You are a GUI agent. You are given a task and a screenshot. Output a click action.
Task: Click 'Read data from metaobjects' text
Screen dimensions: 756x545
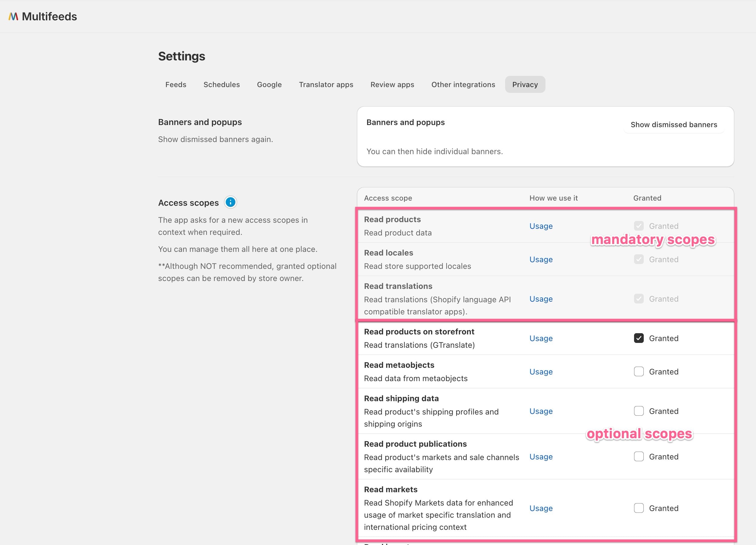[x=416, y=378]
